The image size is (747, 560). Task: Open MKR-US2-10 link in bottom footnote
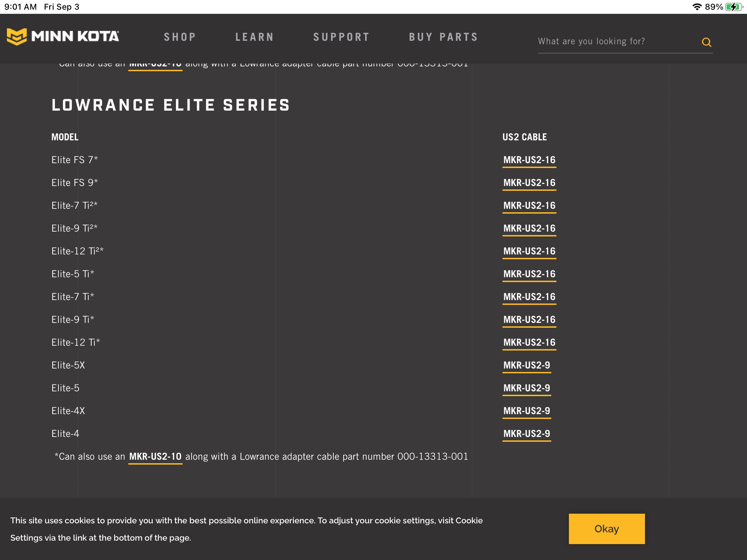155,457
